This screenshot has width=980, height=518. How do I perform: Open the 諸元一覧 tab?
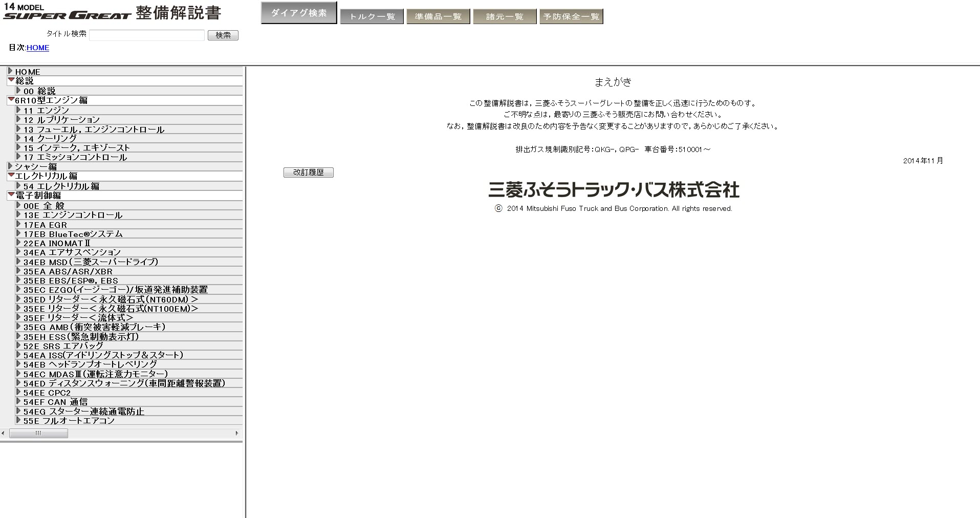click(x=505, y=16)
